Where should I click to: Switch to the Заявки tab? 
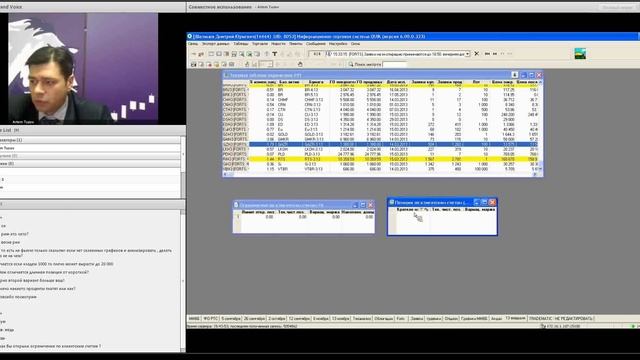click(x=416, y=318)
